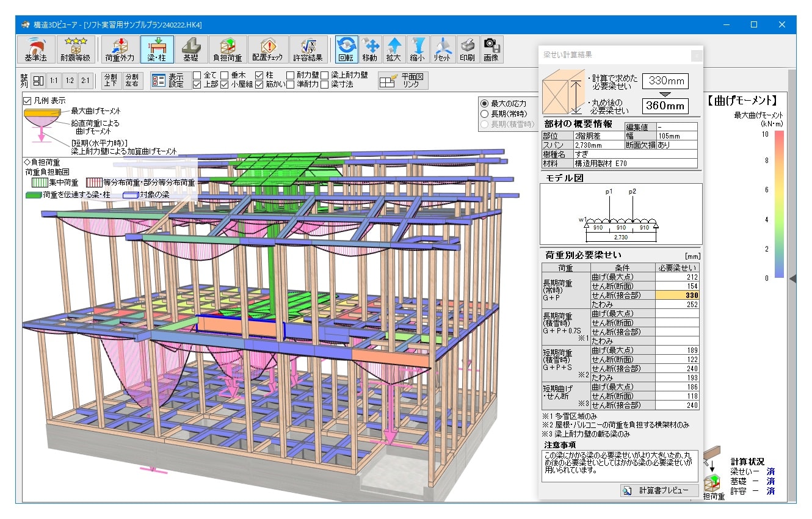Toggle the 凡例 表示 legend checkbox

[x=27, y=101]
